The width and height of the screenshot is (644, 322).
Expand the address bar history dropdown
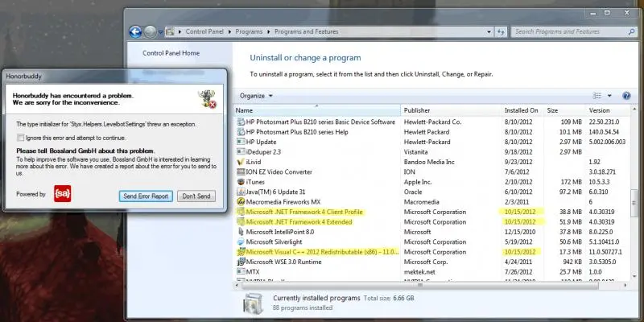[x=489, y=31]
